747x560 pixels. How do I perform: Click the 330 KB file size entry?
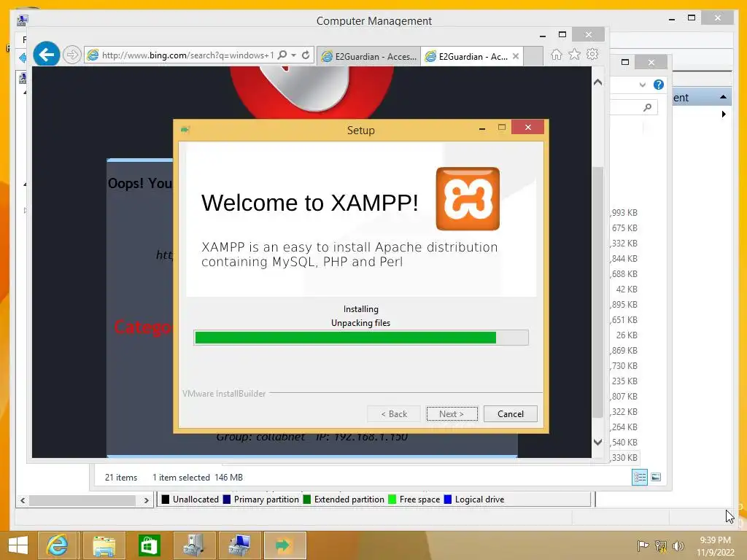[624, 458]
